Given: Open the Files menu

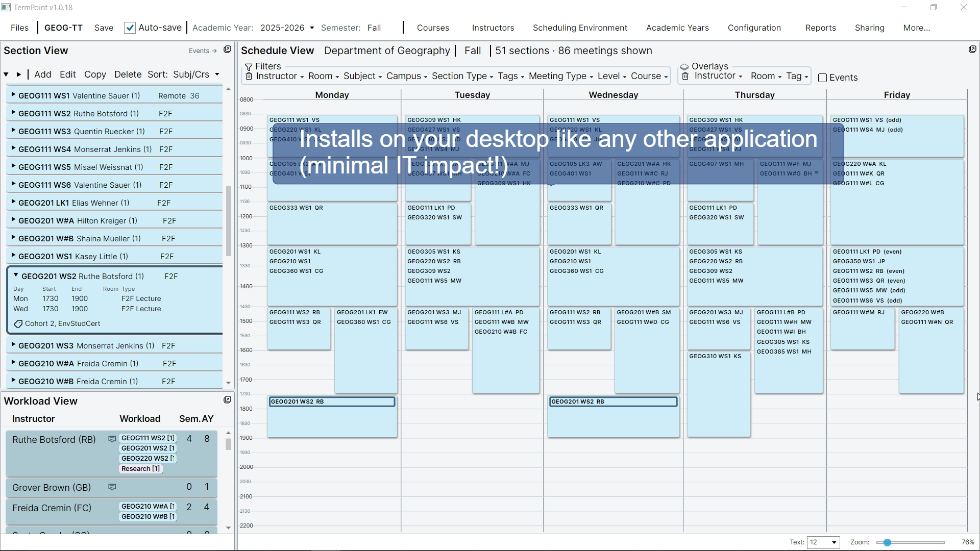Looking at the screenshot, I should (x=19, y=28).
